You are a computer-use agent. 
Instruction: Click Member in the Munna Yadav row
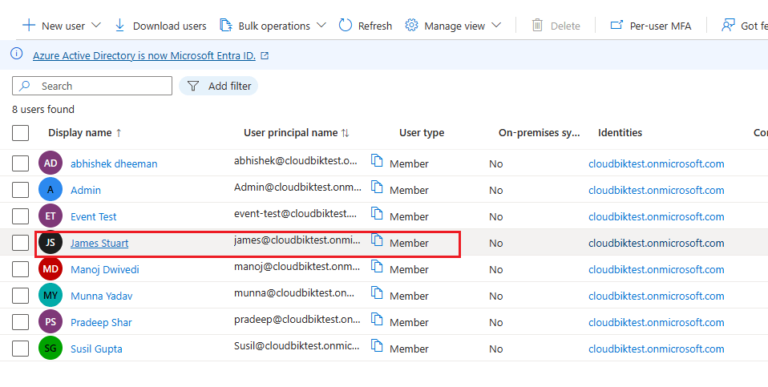[x=409, y=296]
